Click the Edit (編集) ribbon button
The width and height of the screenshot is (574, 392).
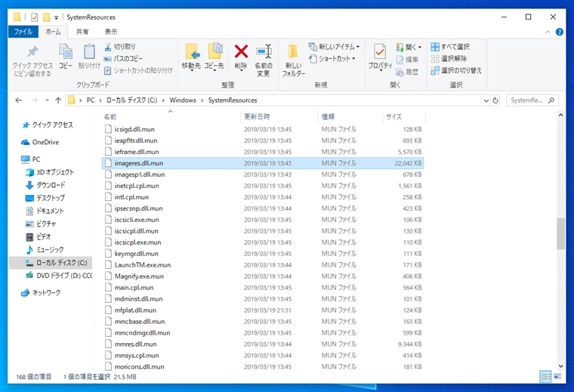coord(407,60)
